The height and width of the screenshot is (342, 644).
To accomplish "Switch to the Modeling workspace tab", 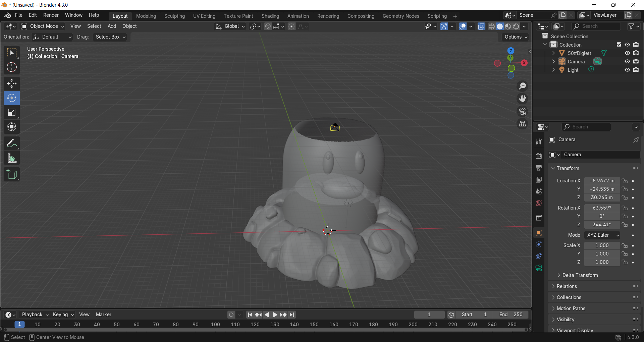I will coord(146,16).
